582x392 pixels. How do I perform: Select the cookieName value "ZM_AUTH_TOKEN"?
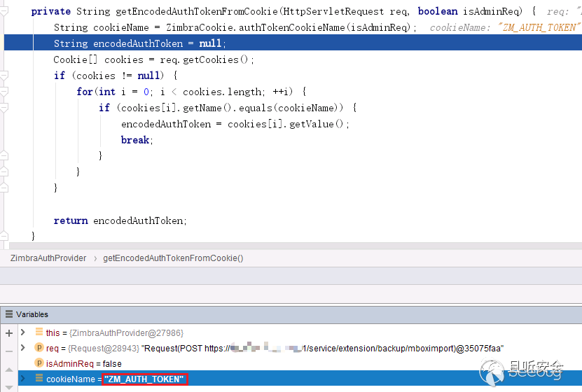[x=144, y=379]
